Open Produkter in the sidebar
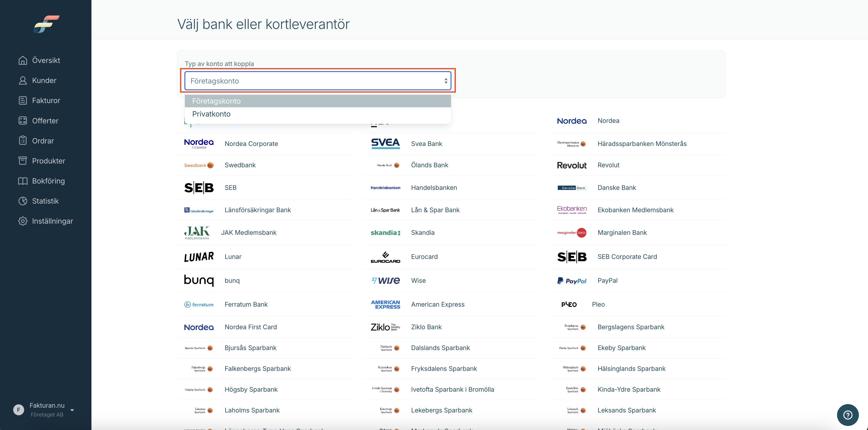Screen dimensions: 868x430 (49, 161)
